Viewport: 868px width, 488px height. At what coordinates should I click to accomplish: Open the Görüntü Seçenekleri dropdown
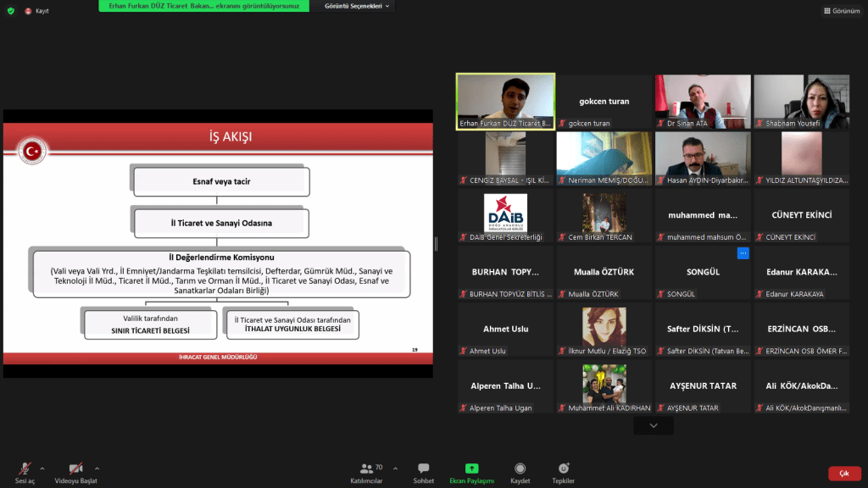[357, 6]
